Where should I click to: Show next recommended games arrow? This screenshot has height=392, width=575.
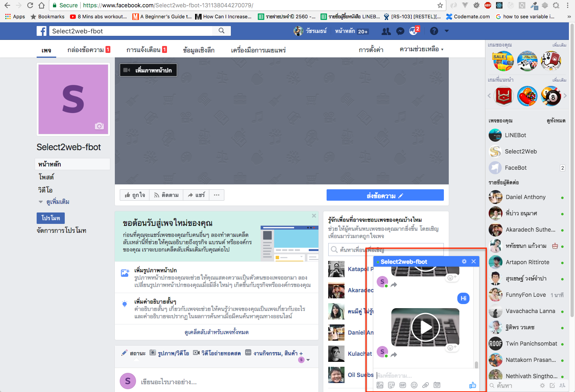[565, 96]
